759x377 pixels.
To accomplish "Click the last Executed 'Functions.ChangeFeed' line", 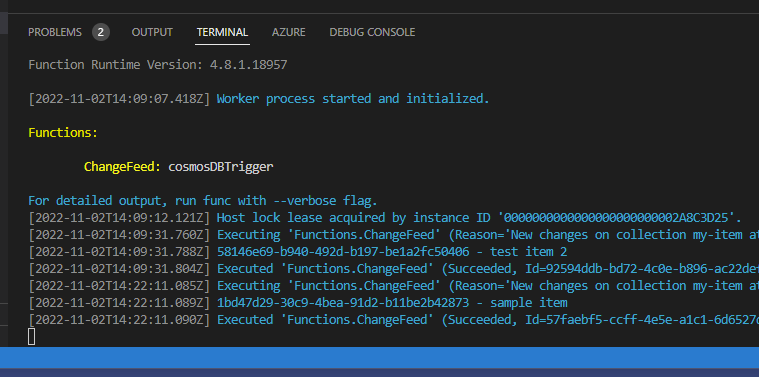I will coord(394,320).
